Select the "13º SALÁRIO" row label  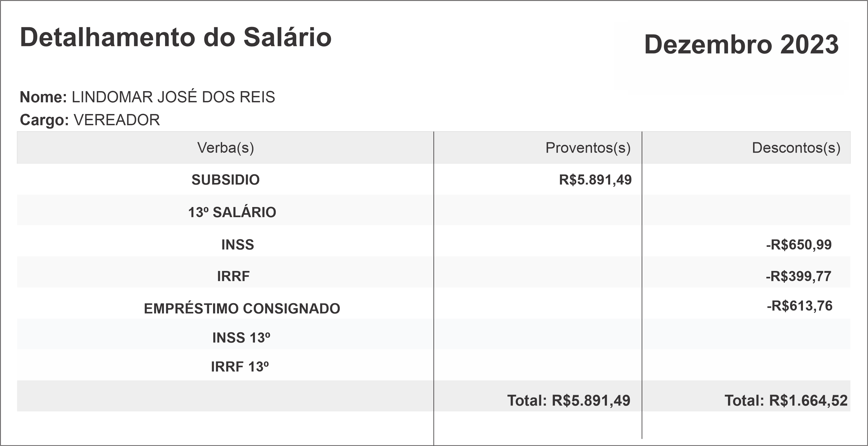pyautogui.click(x=232, y=212)
